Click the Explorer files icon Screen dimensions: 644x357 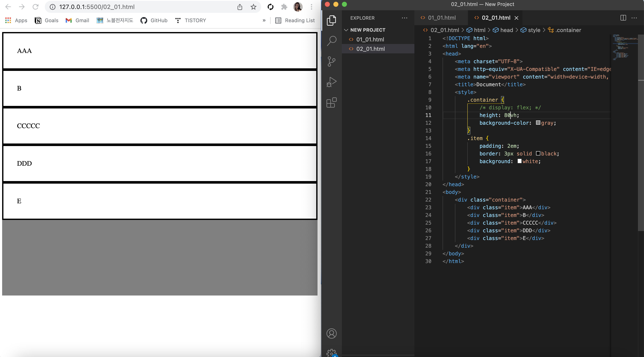point(332,20)
